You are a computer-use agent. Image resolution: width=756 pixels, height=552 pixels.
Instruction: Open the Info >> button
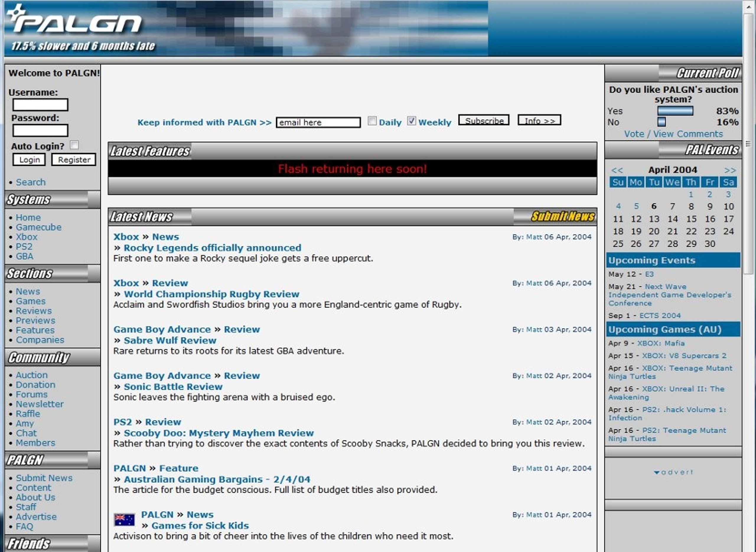click(x=539, y=120)
